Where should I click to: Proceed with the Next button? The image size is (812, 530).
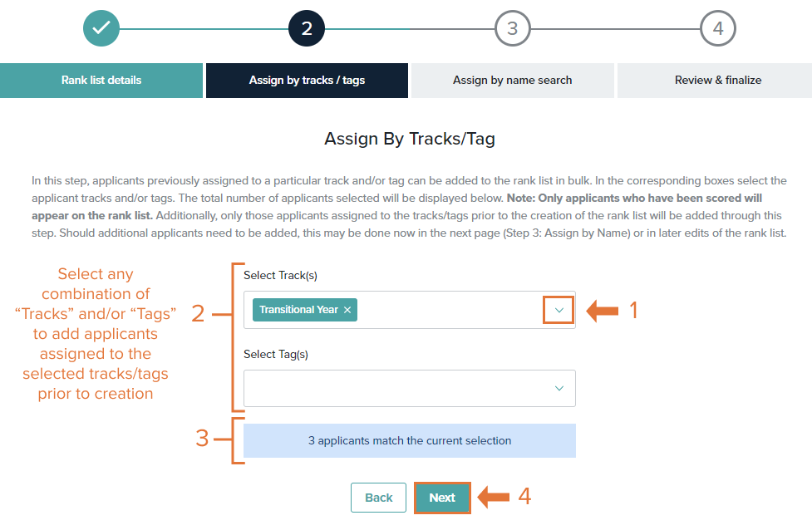tap(442, 498)
